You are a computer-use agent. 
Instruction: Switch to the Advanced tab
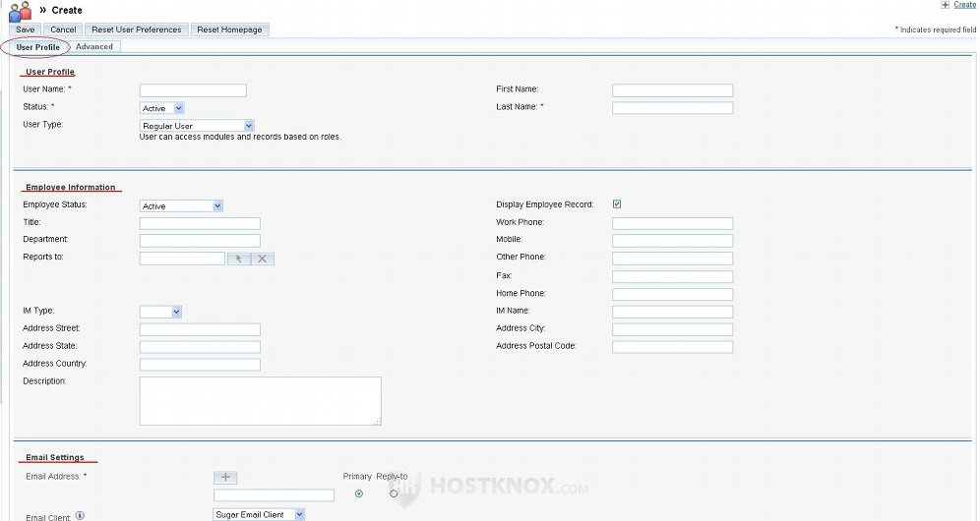[94, 46]
